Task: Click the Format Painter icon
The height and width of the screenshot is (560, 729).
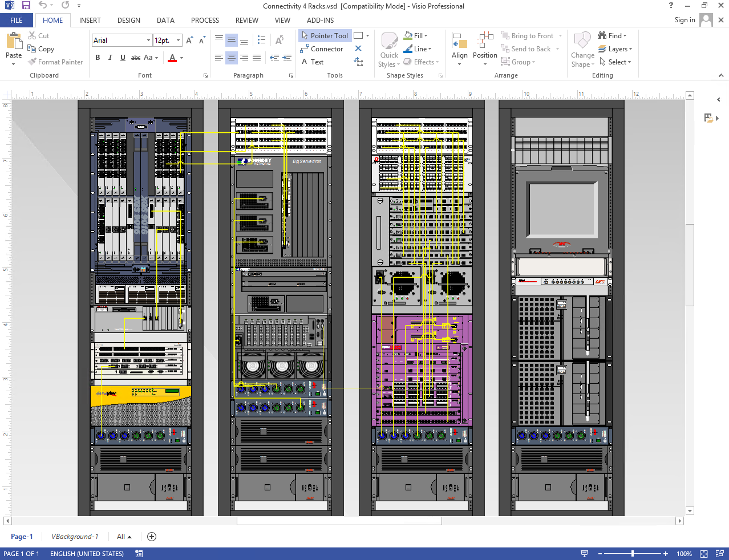Action: pyautogui.click(x=33, y=62)
